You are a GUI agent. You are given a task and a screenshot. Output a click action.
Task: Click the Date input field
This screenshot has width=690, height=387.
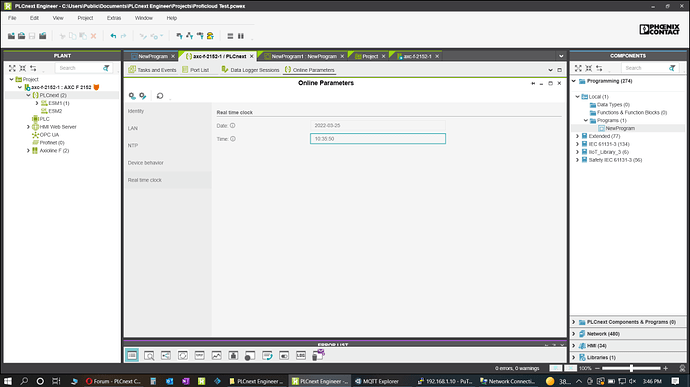tap(378, 125)
